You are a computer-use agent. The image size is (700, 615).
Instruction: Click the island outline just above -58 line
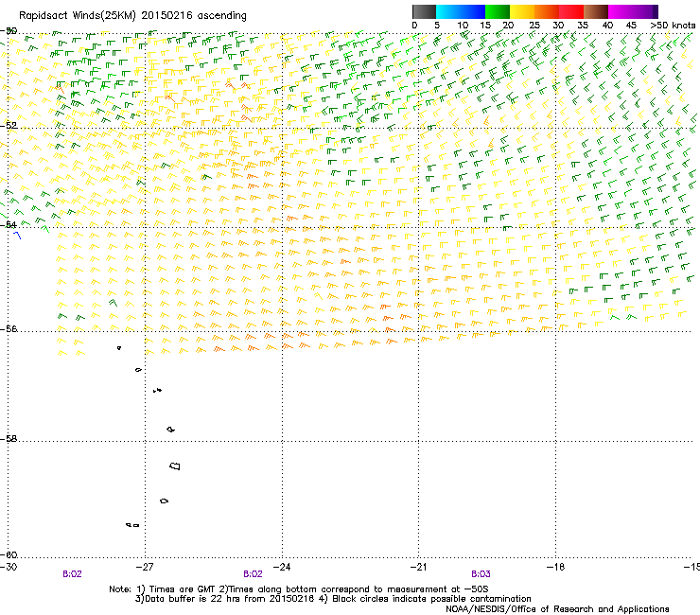coord(170,430)
